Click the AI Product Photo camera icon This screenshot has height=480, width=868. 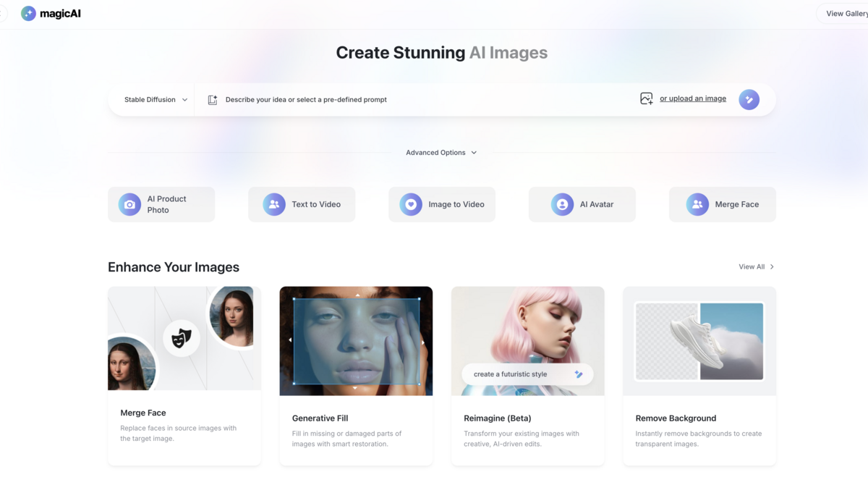tap(129, 204)
